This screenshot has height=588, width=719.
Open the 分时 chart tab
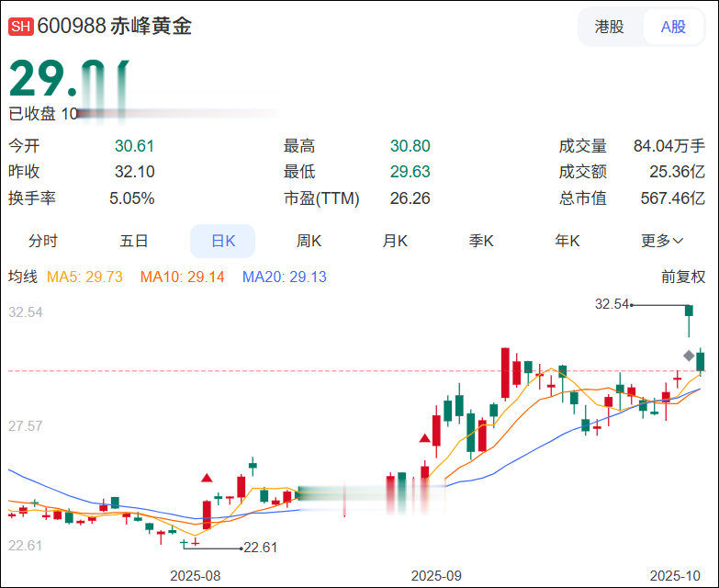[42, 241]
